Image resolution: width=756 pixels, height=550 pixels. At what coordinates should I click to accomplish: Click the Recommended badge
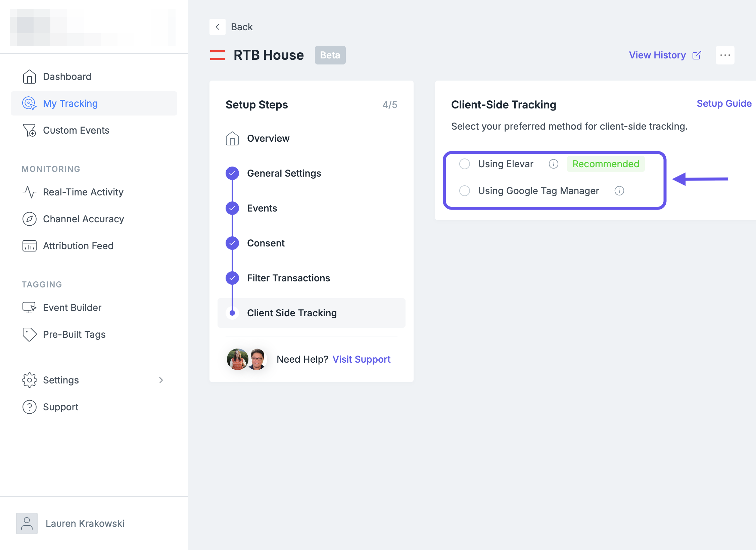(606, 164)
